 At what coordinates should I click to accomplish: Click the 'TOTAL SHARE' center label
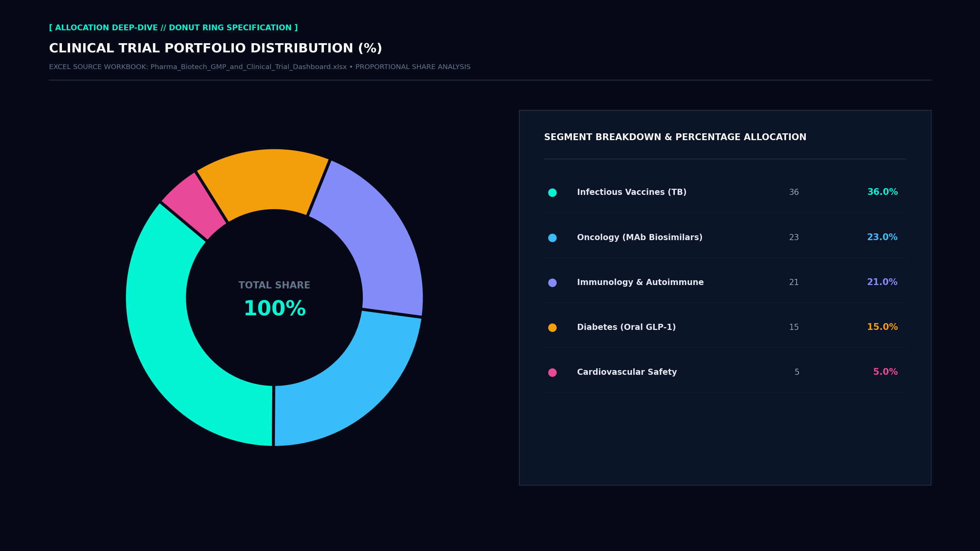coord(274,286)
